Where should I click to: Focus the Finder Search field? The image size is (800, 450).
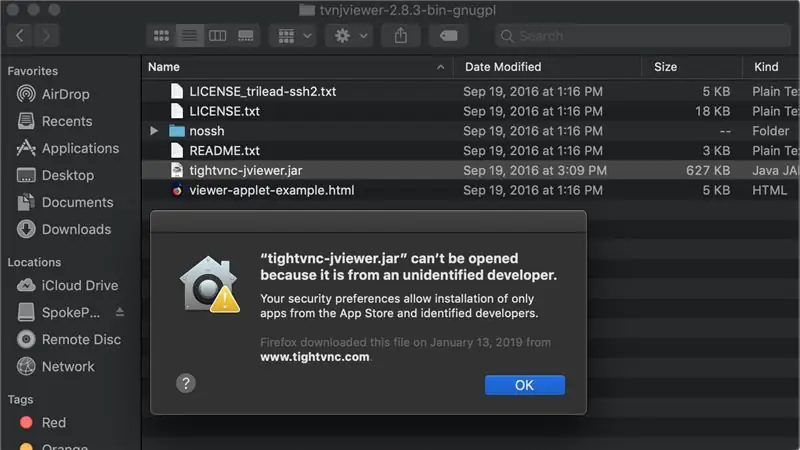pyautogui.click(x=642, y=36)
